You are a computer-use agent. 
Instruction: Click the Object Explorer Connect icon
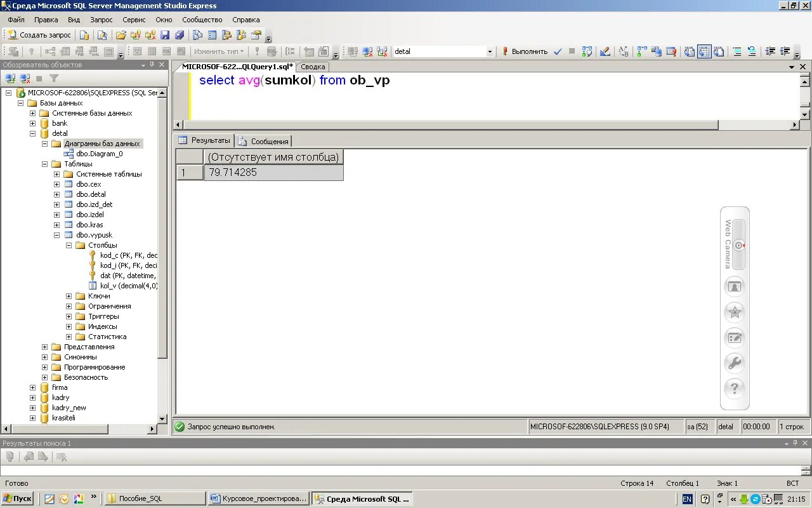tap(10, 78)
